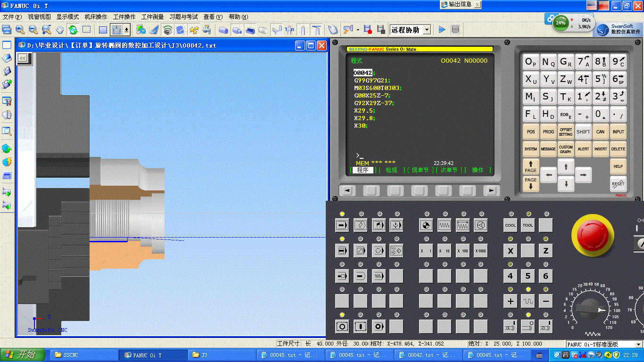This screenshot has width=644, height=362.
Task: Click the minus jog direction button
Action: click(546, 301)
